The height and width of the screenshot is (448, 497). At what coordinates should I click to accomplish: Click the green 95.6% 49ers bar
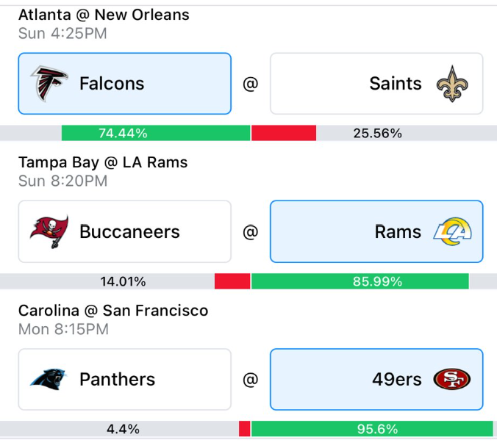point(372,429)
